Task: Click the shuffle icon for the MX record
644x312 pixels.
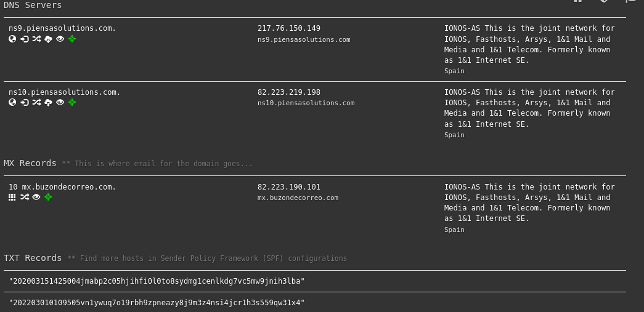Action: click(25, 197)
